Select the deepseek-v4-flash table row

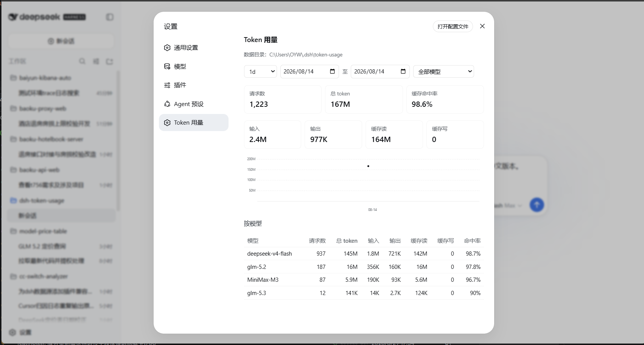[x=364, y=254]
